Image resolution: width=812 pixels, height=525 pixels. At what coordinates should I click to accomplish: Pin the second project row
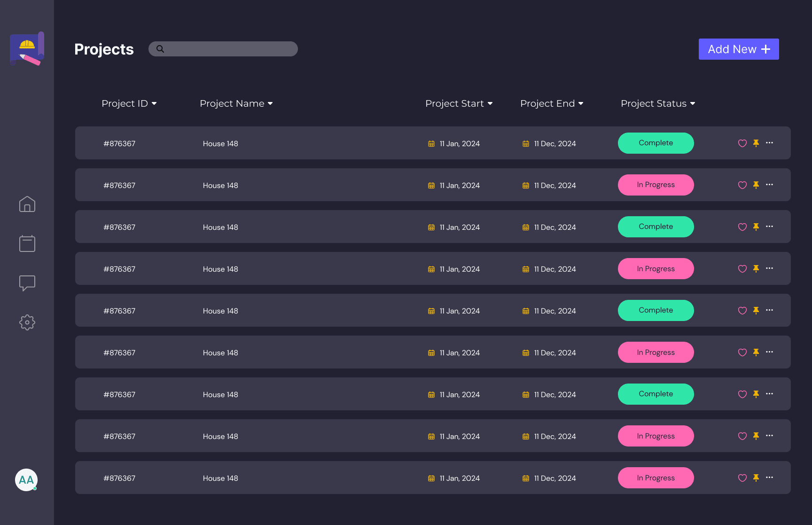(756, 185)
